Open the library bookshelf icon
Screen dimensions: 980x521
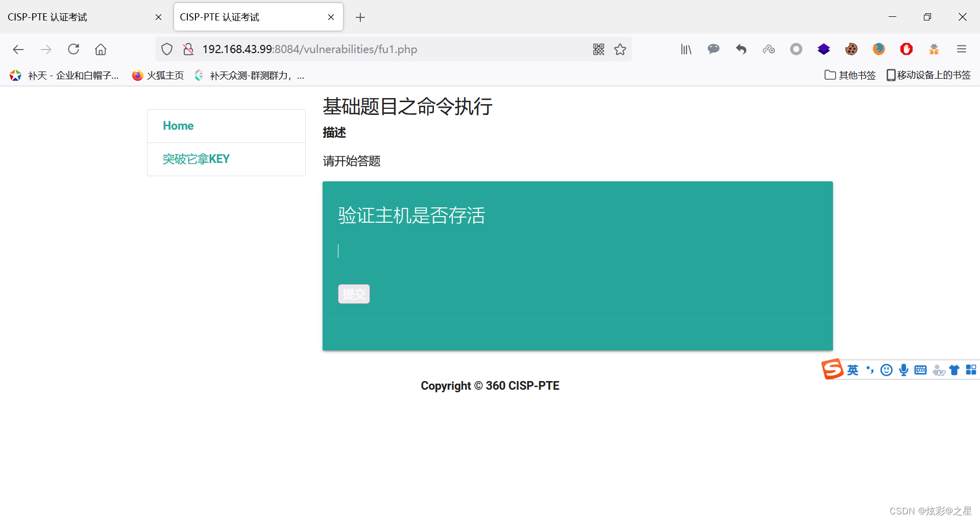pos(686,49)
